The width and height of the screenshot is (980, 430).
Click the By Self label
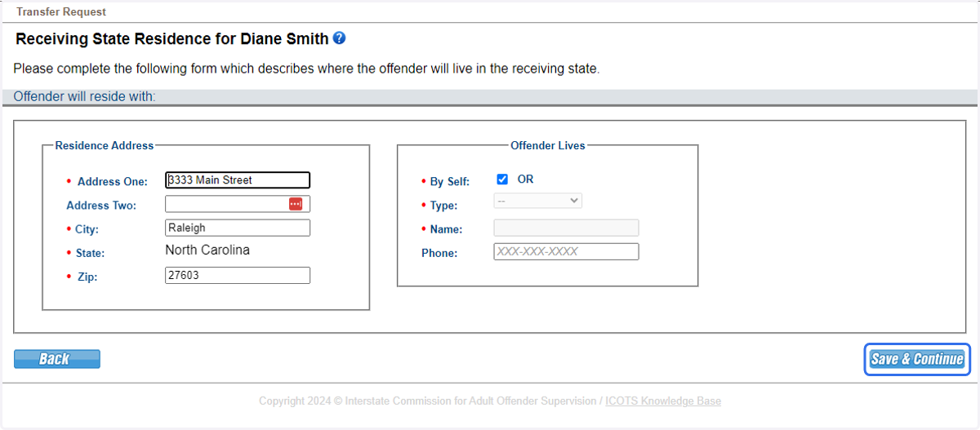pos(450,182)
